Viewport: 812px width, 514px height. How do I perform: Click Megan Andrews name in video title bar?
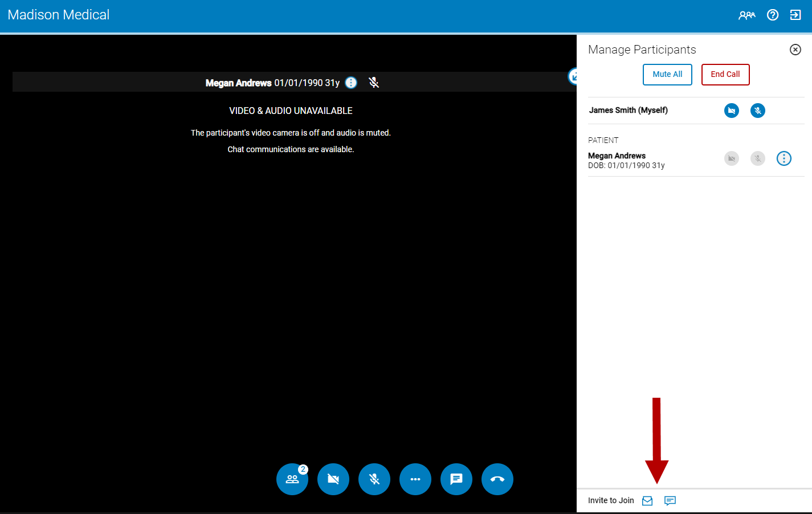(x=238, y=83)
